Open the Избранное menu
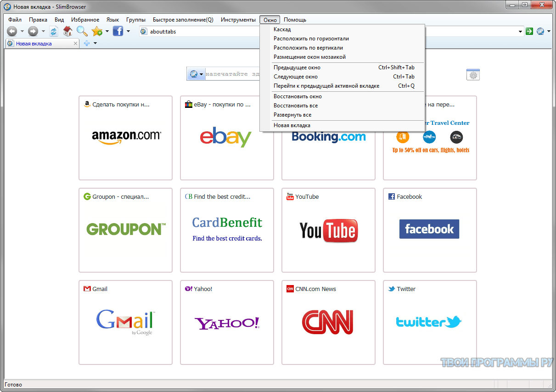The width and height of the screenshot is (556, 392). pyautogui.click(x=85, y=20)
